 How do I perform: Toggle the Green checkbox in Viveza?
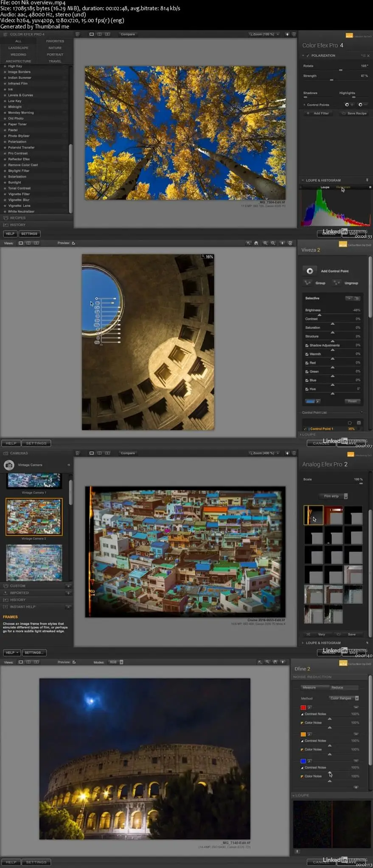point(307,371)
